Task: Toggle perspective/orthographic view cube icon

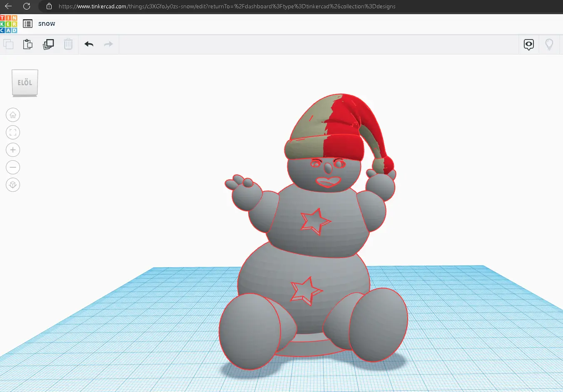Action: click(x=13, y=185)
